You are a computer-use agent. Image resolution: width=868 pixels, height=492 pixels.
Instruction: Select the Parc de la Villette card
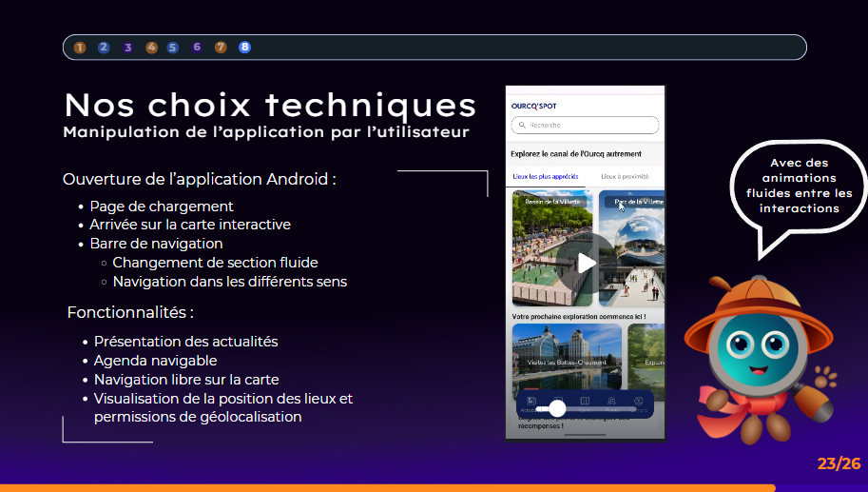(x=632, y=247)
